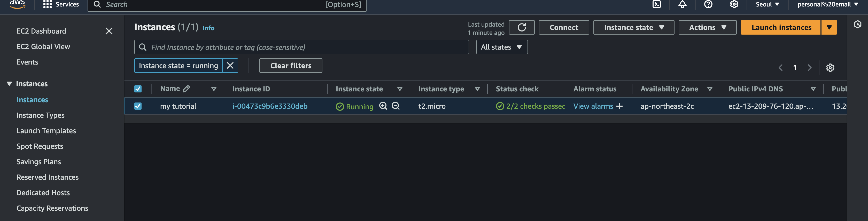Click the zoom-out filter icon beside Running
The width and height of the screenshot is (868, 221).
coord(396,106)
